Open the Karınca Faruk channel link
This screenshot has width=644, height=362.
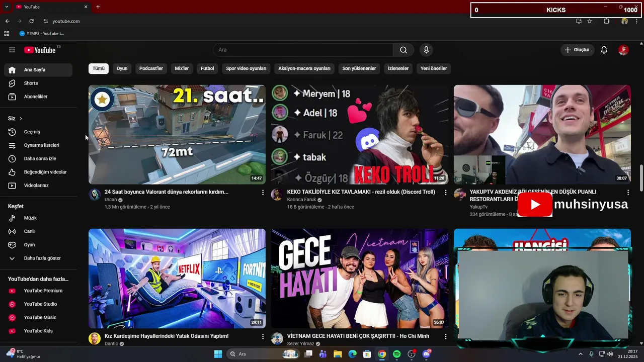[x=301, y=200]
